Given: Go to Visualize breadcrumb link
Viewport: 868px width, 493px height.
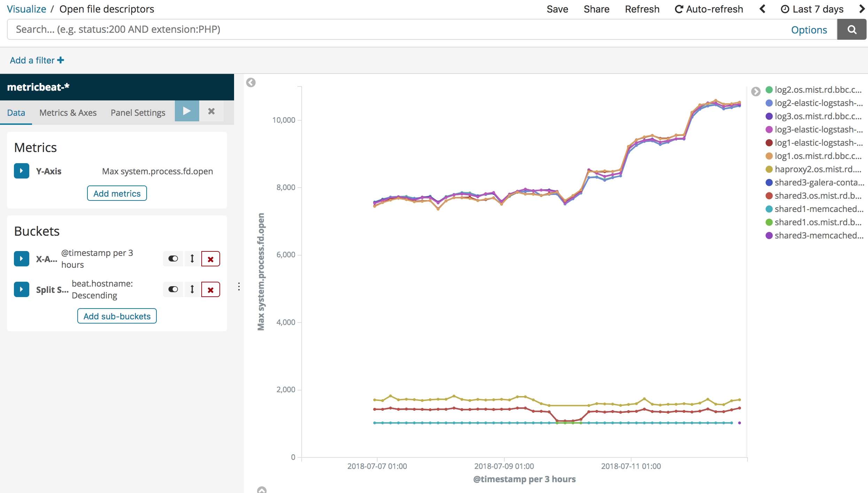Looking at the screenshot, I should (x=26, y=9).
